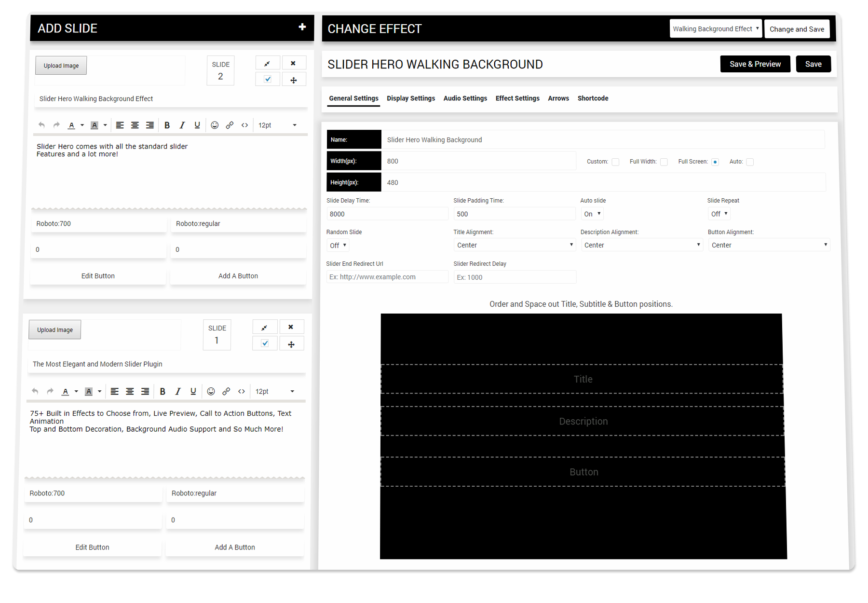868x603 pixels.
Task: Open emoticons in slide 2 editor
Action: point(215,125)
